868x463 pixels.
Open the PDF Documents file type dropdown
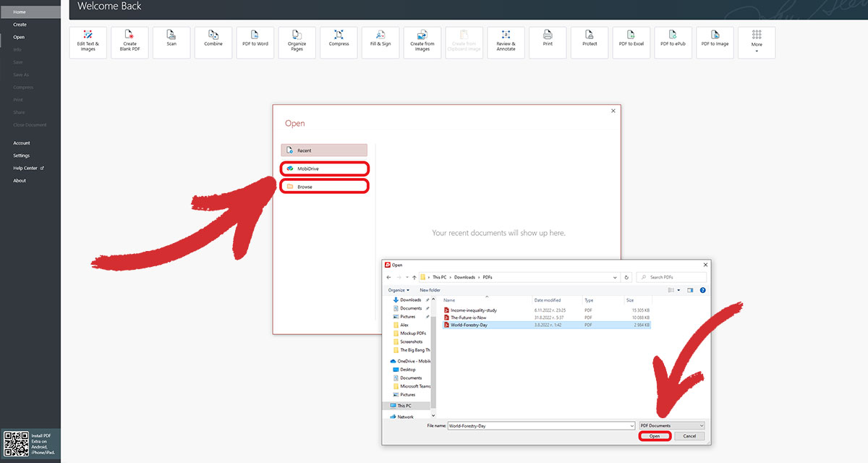pyautogui.click(x=671, y=425)
